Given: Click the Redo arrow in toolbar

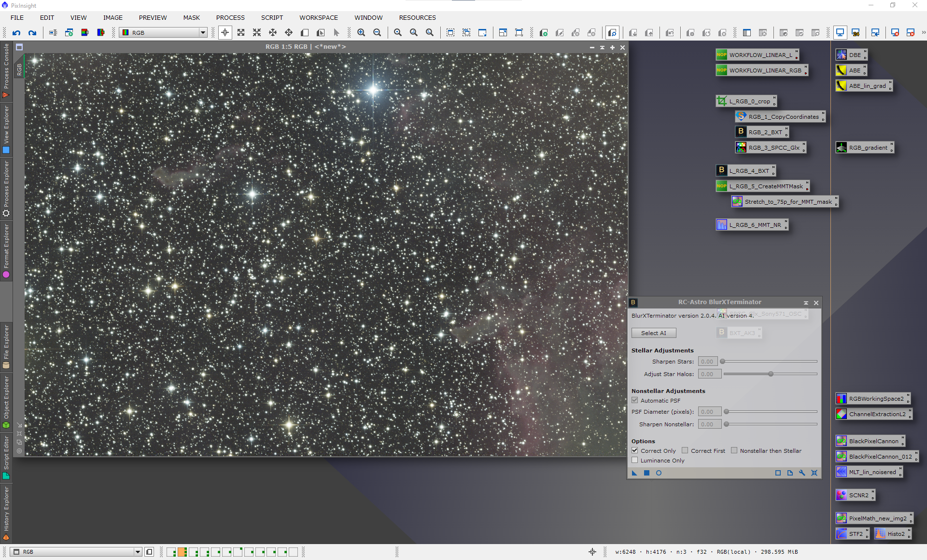Looking at the screenshot, I should click(32, 33).
